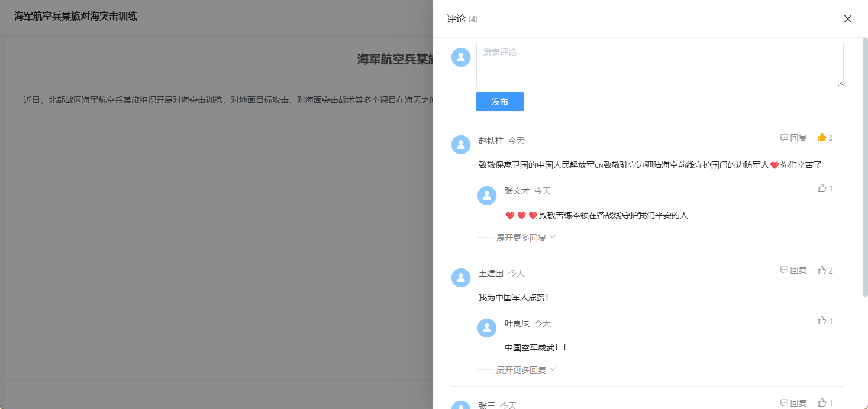Image resolution: width=868 pixels, height=409 pixels.
Task: Reply to 张三's comment
Action: [x=793, y=403]
